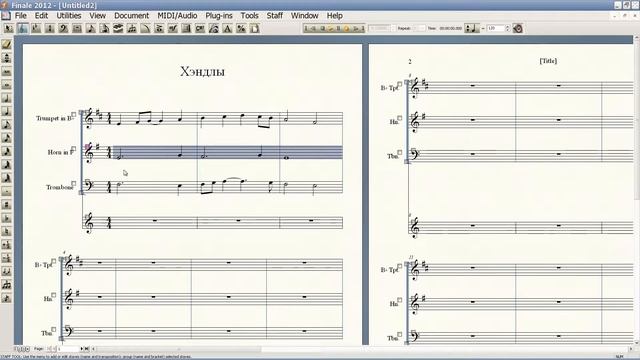This screenshot has width=640, height=360.
Task: Open the Staff menu
Action: [275, 16]
